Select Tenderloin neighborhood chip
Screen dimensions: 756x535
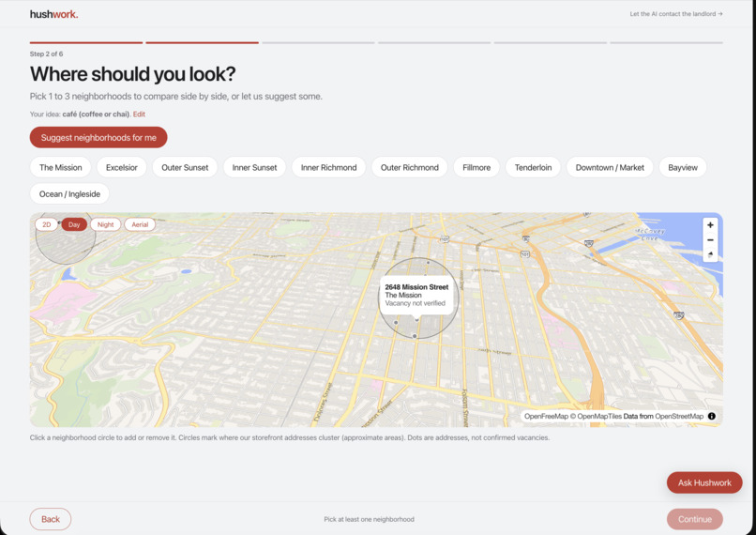coord(533,167)
